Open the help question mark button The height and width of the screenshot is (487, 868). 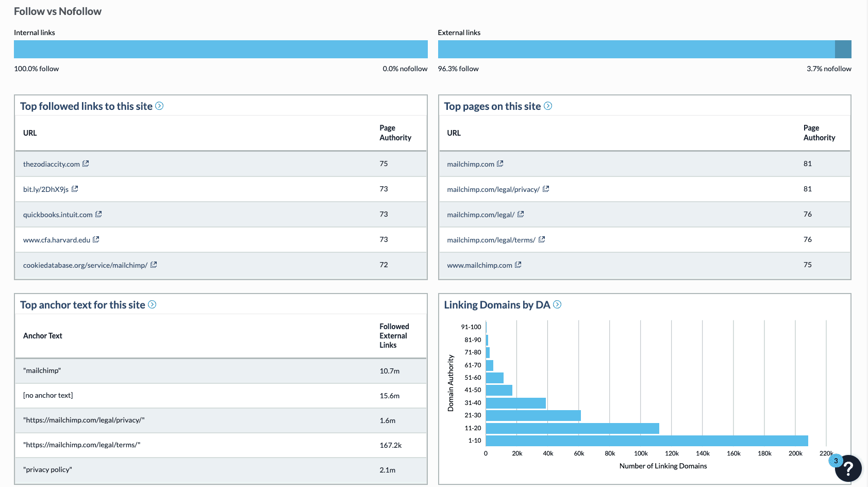tap(848, 468)
